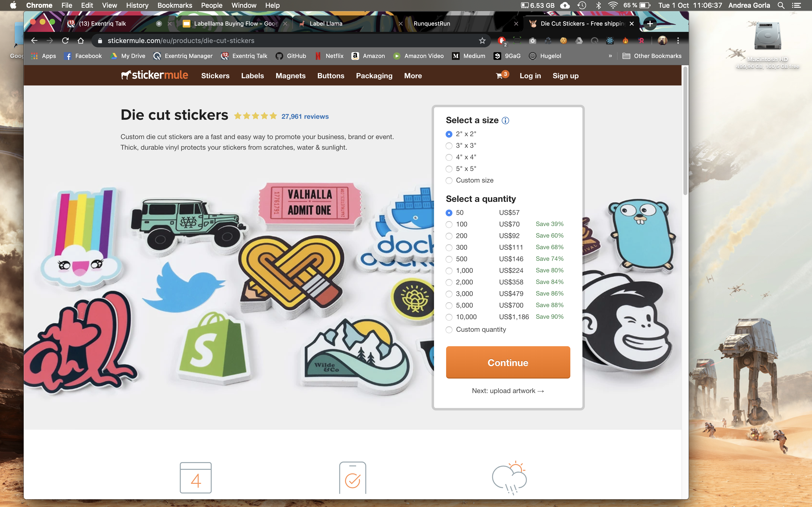This screenshot has width=812, height=507.
Task: Expand hidden bookmarks chevron
Action: coord(610,56)
